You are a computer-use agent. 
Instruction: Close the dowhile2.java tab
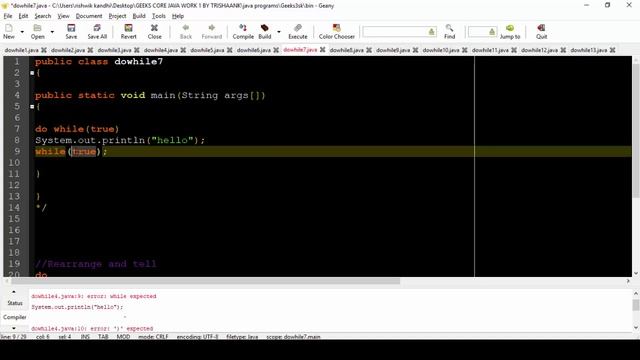90,50
